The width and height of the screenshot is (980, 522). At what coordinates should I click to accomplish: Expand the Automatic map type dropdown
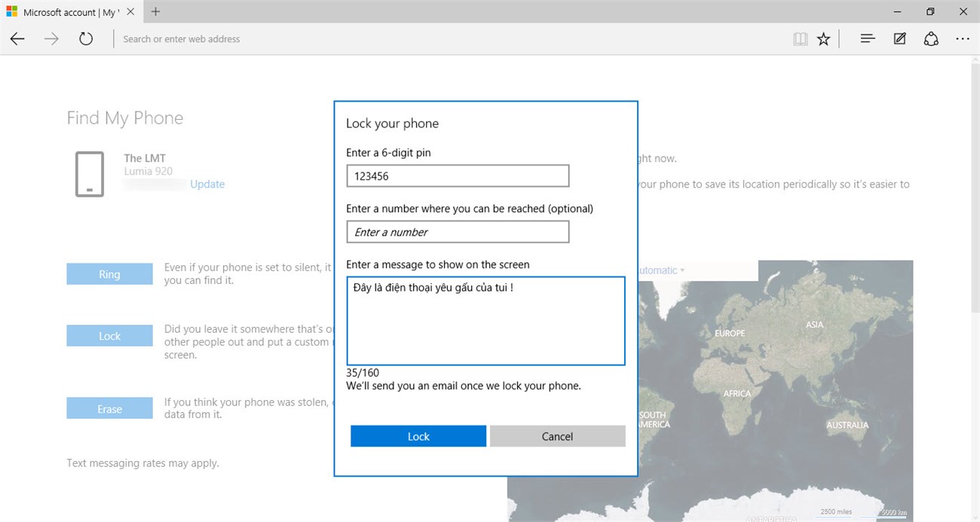click(x=662, y=270)
